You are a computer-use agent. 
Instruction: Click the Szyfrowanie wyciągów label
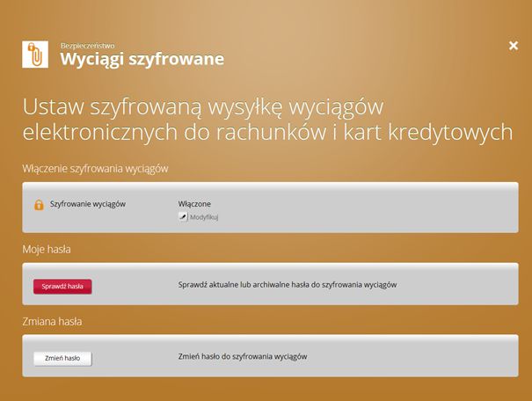(x=88, y=204)
